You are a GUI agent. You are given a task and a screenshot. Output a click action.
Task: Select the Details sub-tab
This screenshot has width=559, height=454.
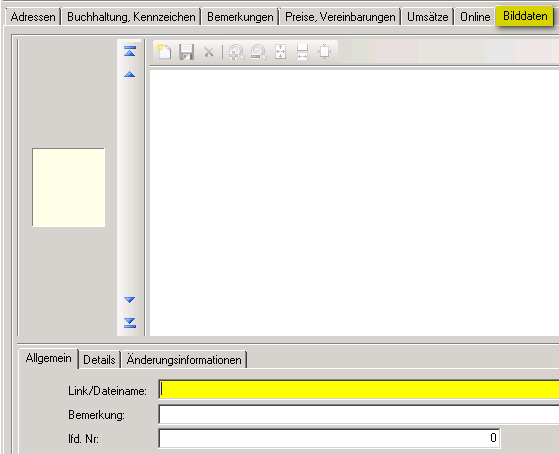(99, 359)
